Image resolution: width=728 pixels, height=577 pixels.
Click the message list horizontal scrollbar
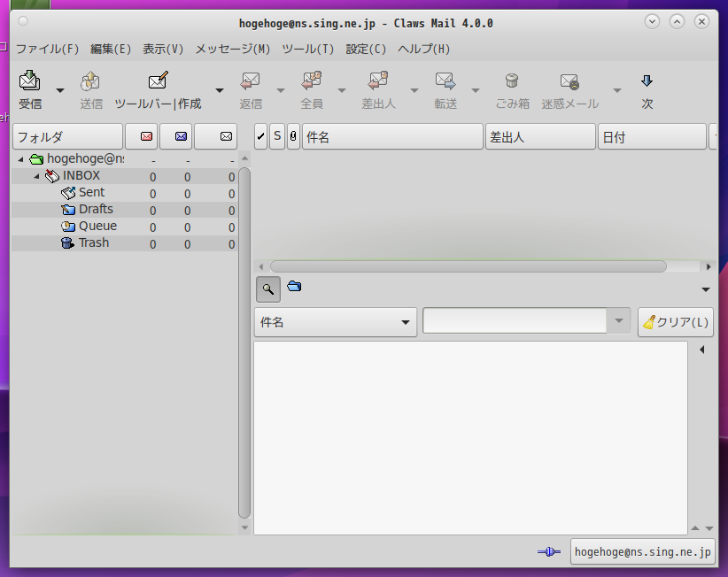(x=469, y=266)
